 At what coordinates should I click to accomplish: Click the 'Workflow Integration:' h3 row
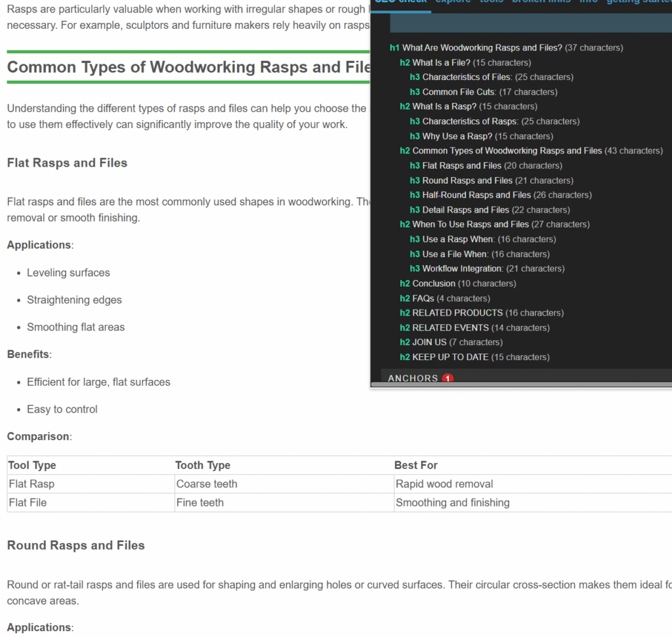coord(487,268)
